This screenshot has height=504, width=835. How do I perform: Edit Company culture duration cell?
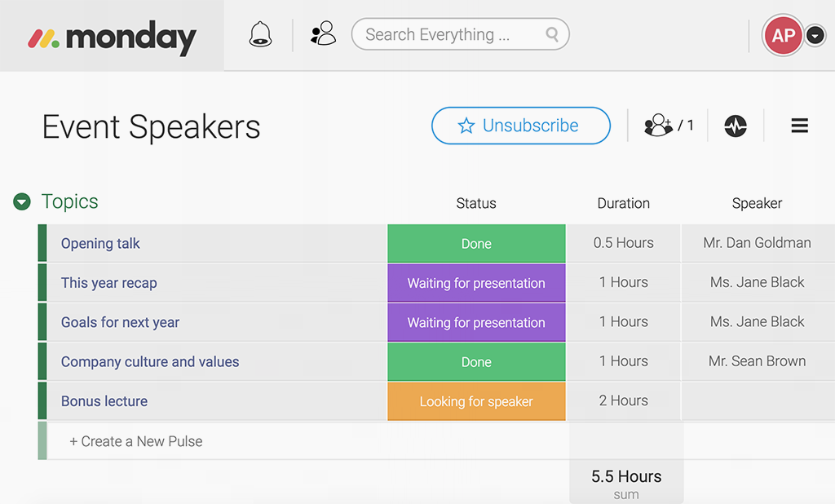click(624, 362)
